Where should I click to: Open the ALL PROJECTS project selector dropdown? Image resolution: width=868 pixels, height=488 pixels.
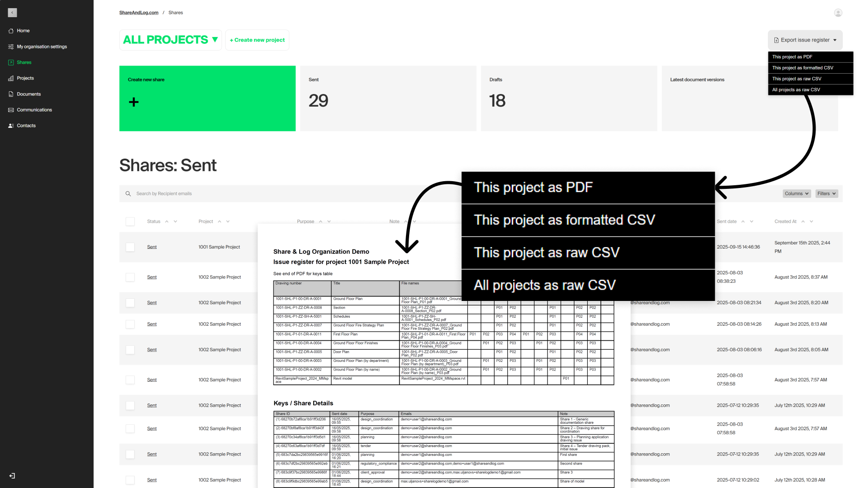click(x=170, y=40)
